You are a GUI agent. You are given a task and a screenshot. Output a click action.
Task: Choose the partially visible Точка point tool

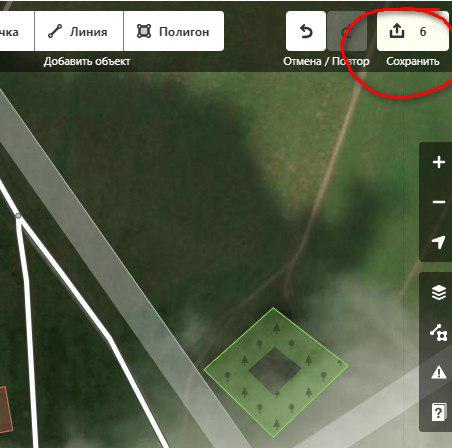[x=17, y=31]
